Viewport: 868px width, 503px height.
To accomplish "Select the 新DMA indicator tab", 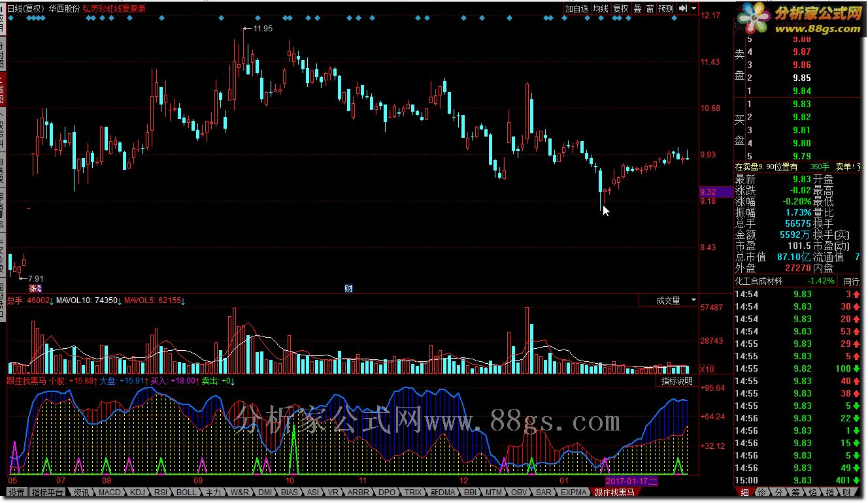I will click(442, 492).
